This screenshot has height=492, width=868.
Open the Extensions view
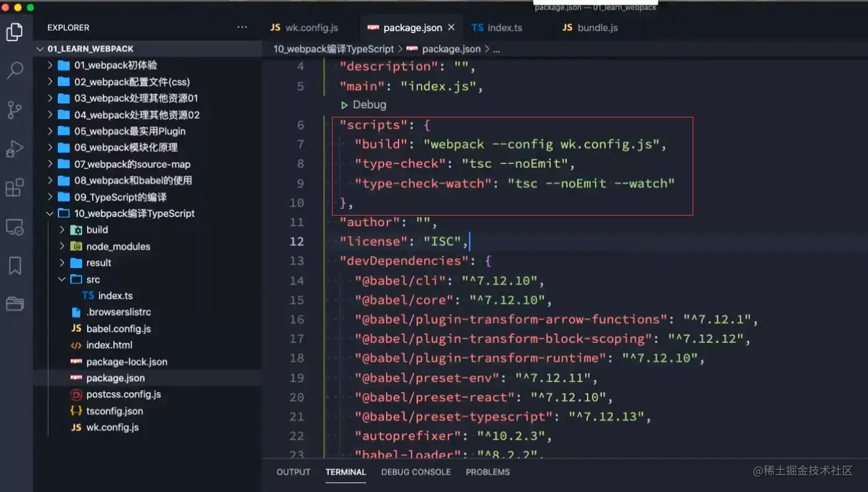(15, 188)
